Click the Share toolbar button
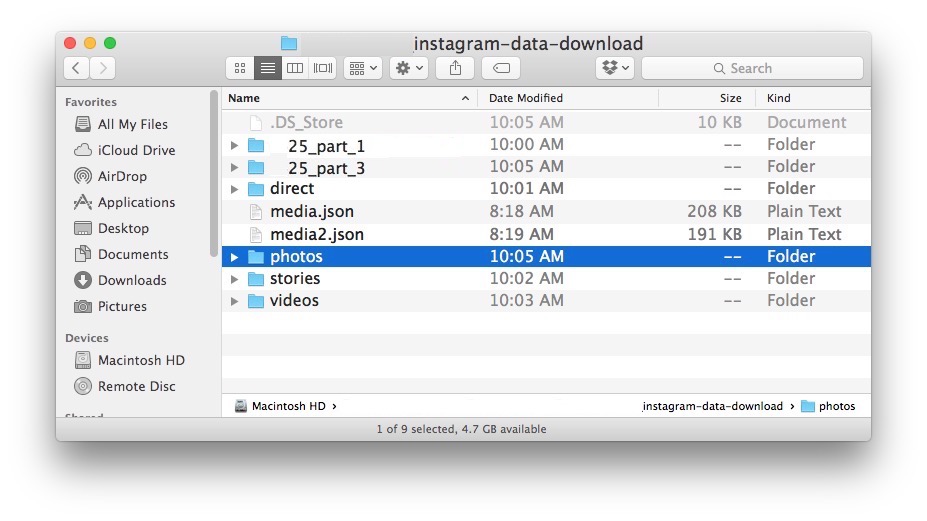 (455, 68)
